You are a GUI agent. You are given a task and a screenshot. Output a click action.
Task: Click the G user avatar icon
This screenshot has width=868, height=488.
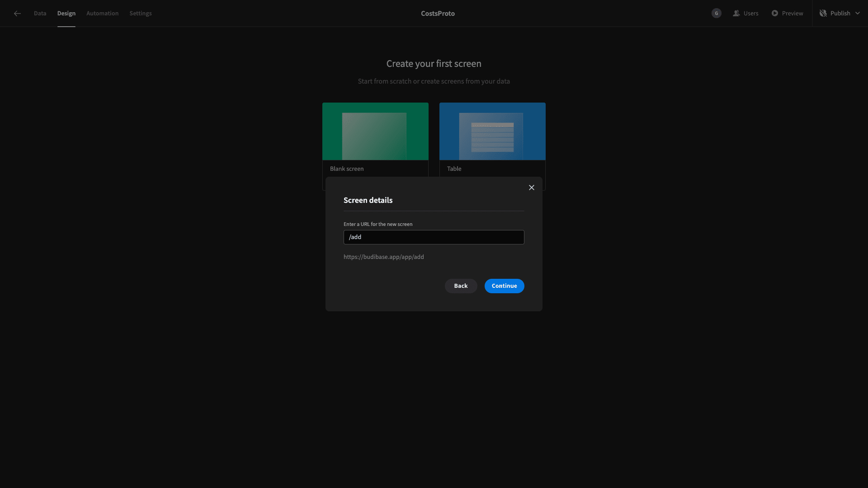(x=716, y=13)
